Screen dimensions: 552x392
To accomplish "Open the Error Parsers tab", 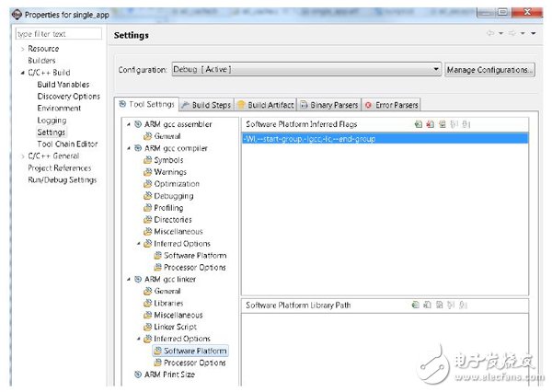I will coord(394,105).
